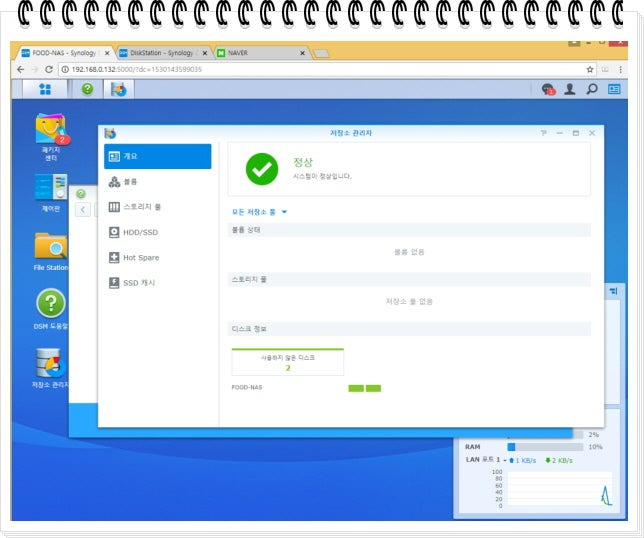
Task: Open DSM Help desktop icon
Action: (x=51, y=309)
